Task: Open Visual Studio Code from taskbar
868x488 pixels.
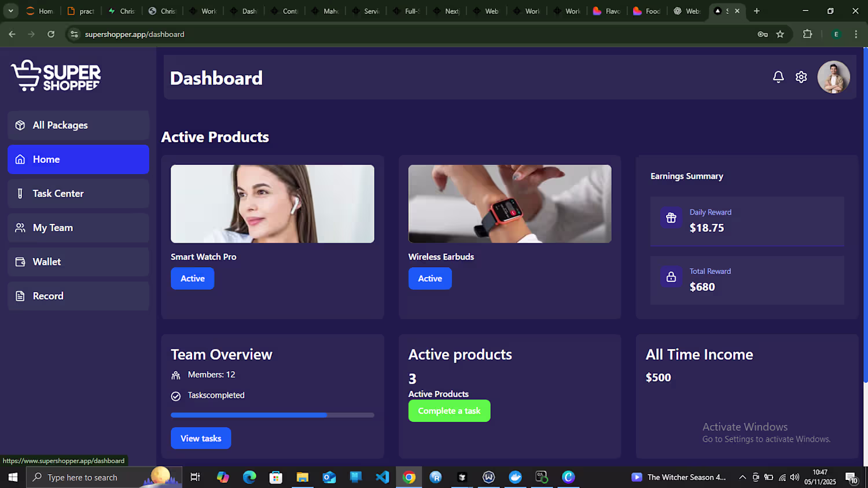Action: tap(382, 477)
